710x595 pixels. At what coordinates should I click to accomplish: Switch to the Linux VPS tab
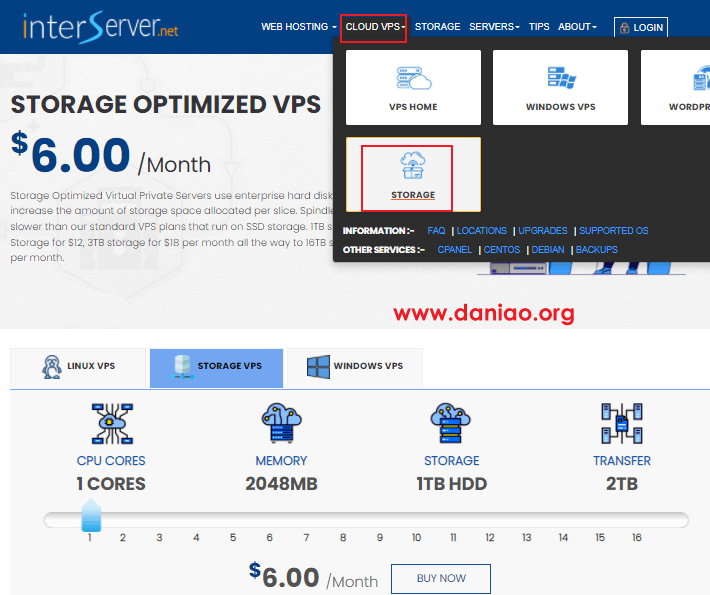(x=78, y=368)
